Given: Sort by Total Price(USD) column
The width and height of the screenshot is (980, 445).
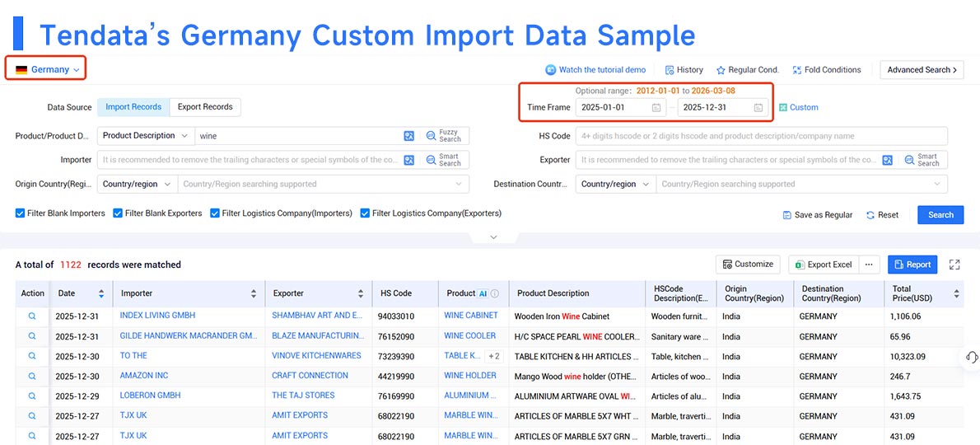Looking at the screenshot, I should [x=957, y=293].
